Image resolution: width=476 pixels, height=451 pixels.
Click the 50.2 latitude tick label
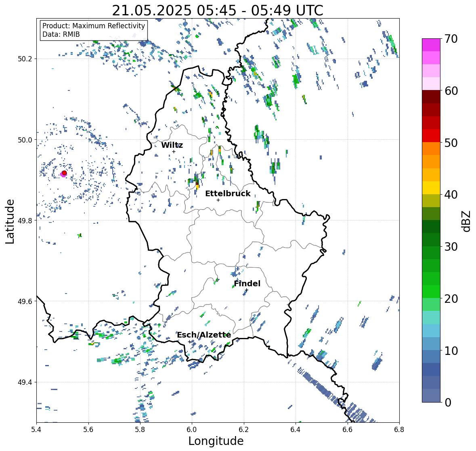click(25, 59)
